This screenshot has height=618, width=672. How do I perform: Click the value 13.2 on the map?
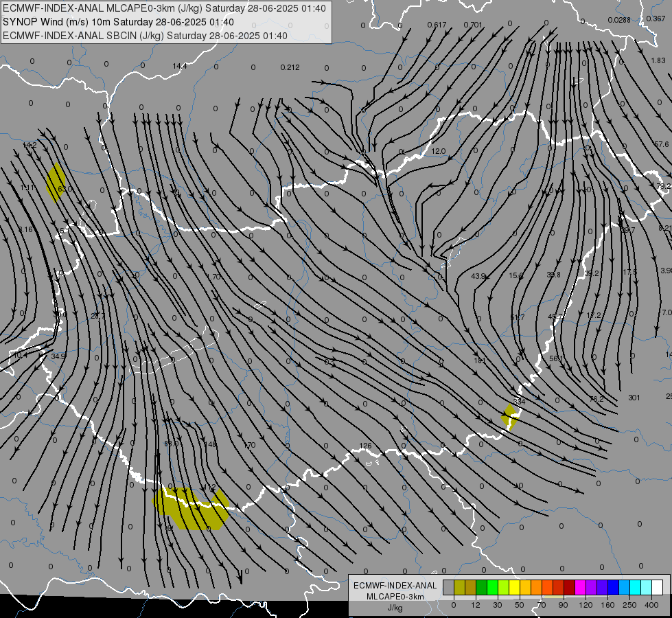(x=594, y=315)
